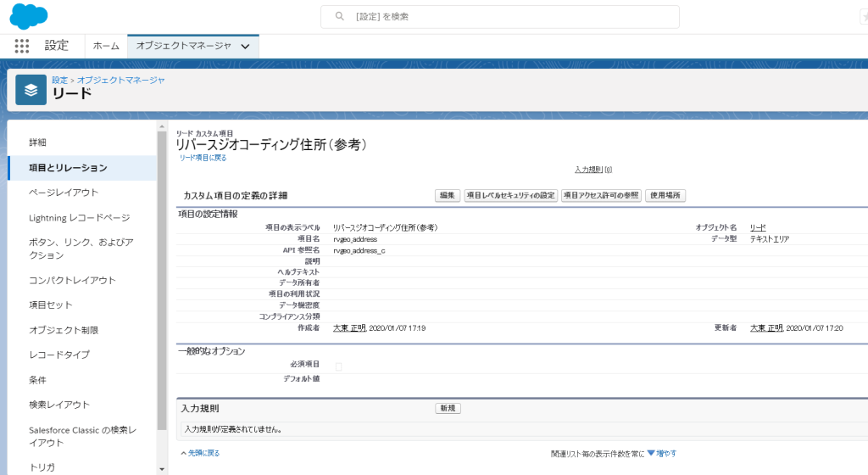Click 項目レベルセキュリティの設定 button
868x475 pixels.
510,195
